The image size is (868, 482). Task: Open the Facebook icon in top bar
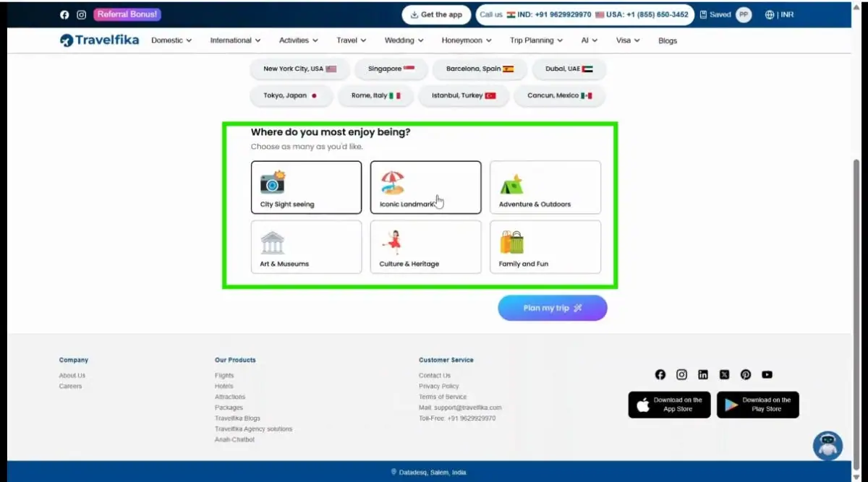[x=64, y=14]
